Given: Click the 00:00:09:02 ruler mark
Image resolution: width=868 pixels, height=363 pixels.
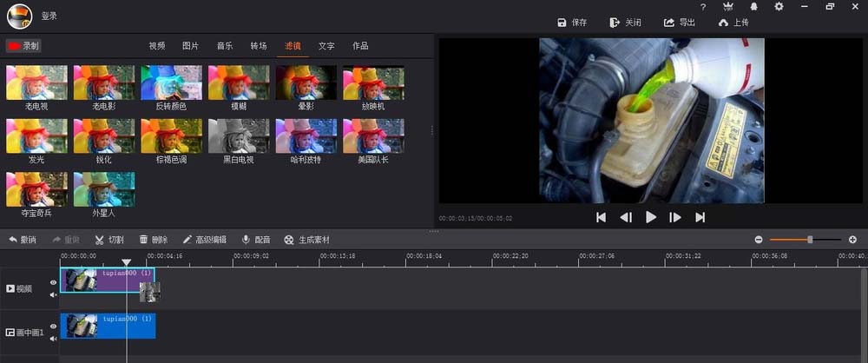Looking at the screenshot, I should point(252,256).
